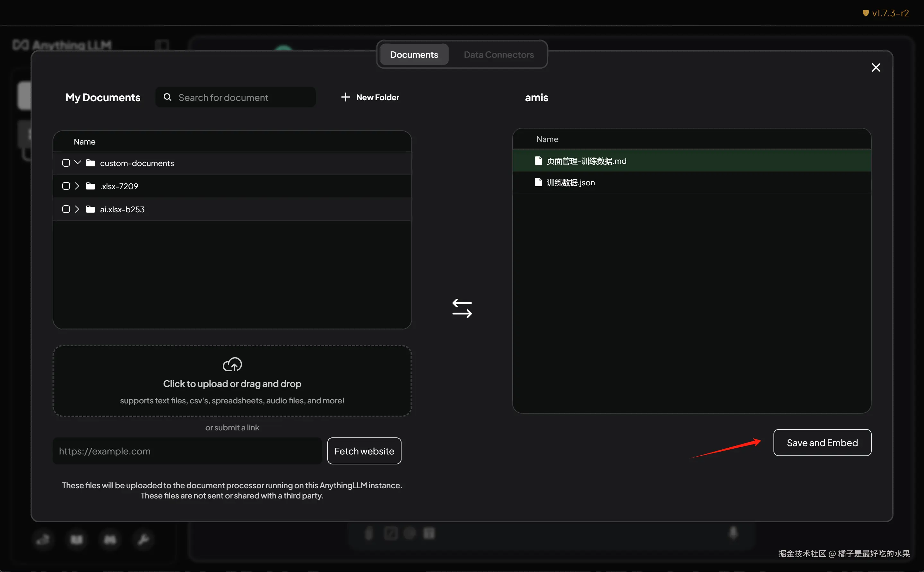
Task: Collapse the custom-documents folder
Action: pos(77,163)
